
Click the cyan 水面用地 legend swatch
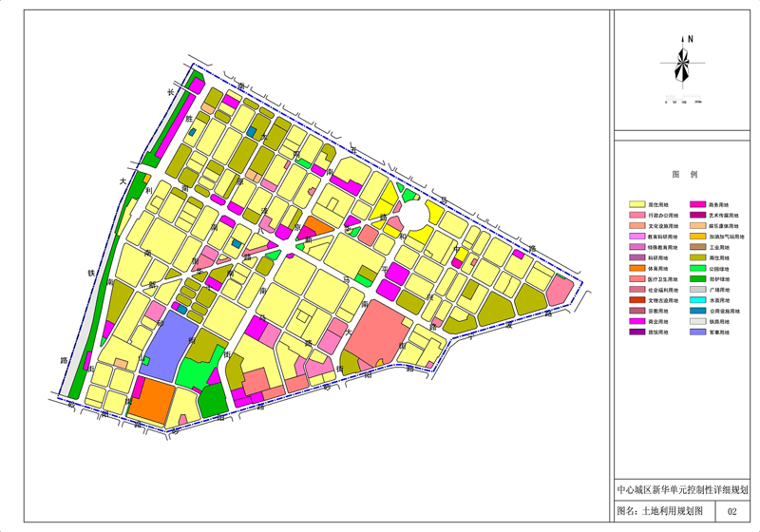click(696, 300)
